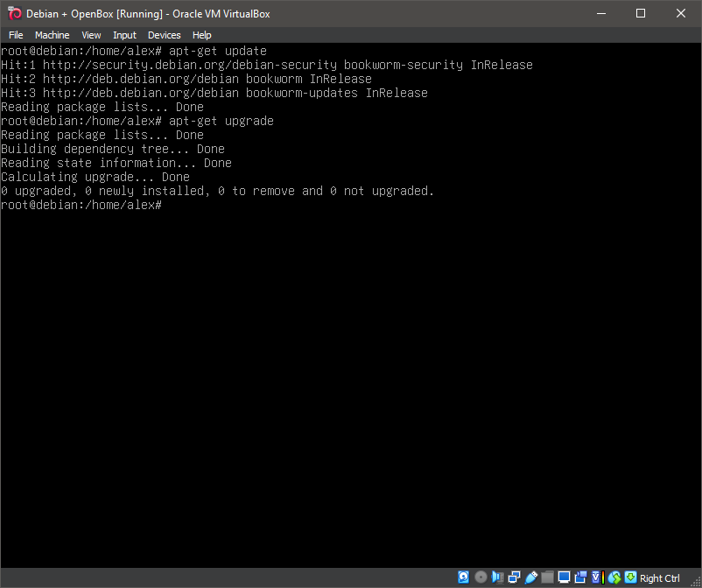The width and height of the screenshot is (702, 588).
Task: Click the USB devices icon
Action: [530, 577]
